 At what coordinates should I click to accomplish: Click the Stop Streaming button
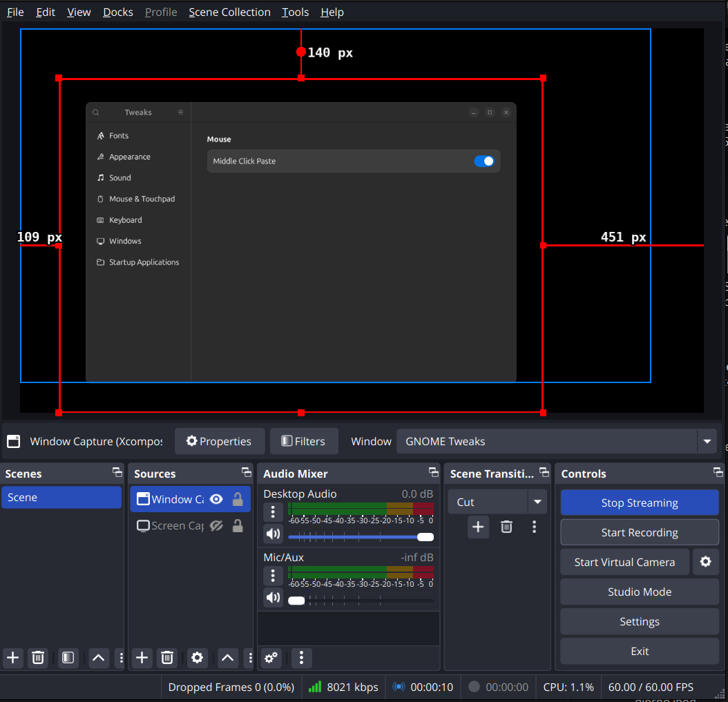pyautogui.click(x=639, y=503)
